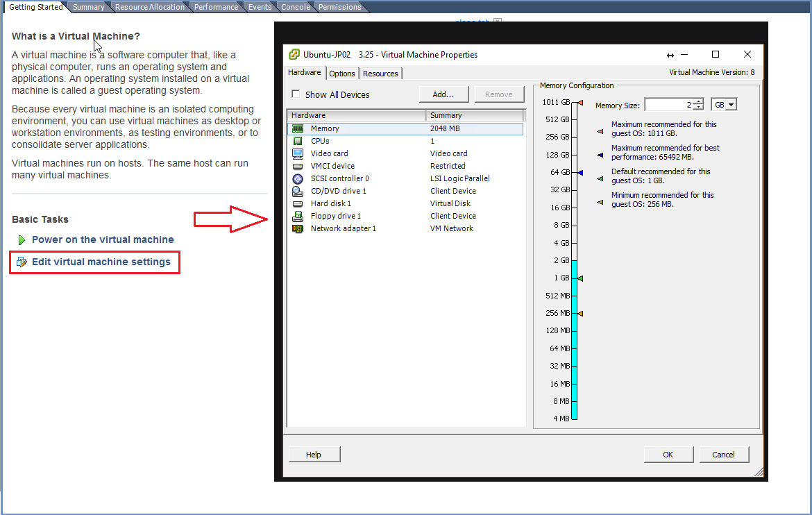
Task: Click the Summary column header
Action: point(475,115)
